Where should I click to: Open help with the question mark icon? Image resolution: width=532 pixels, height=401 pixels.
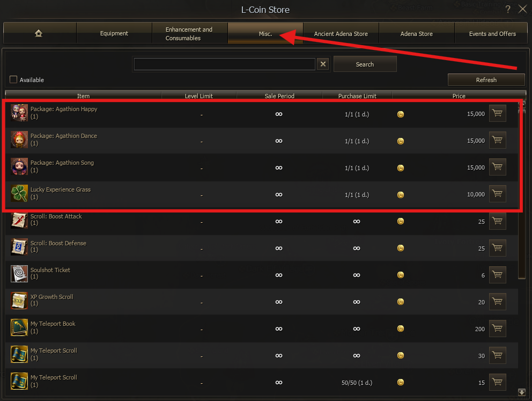point(508,9)
